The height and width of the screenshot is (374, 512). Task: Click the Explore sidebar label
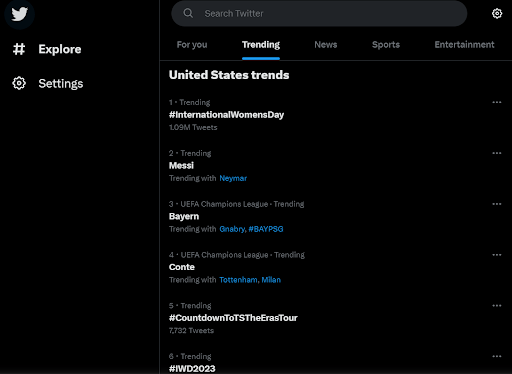[x=60, y=49]
